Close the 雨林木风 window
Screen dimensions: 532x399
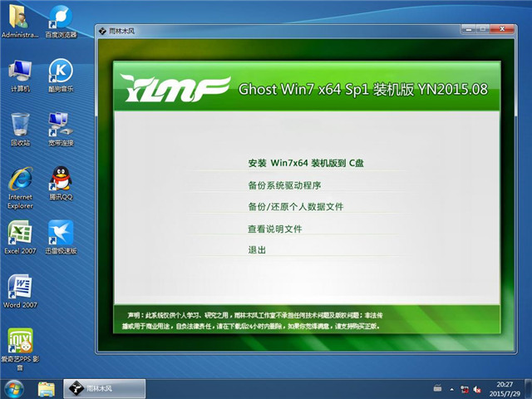(502, 30)
